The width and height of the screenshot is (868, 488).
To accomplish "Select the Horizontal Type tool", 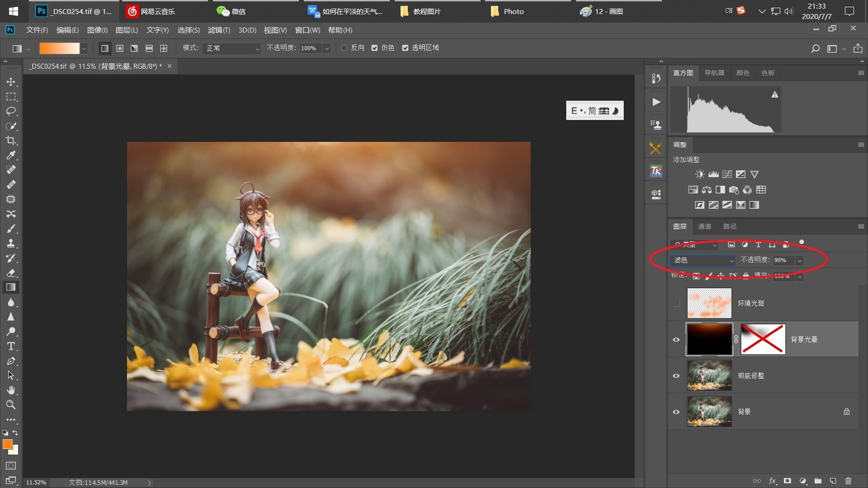I will 11,346.
